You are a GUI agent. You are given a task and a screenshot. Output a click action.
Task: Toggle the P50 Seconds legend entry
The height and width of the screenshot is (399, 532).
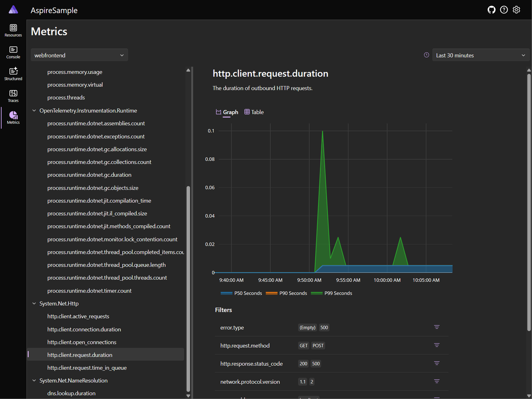241,293
